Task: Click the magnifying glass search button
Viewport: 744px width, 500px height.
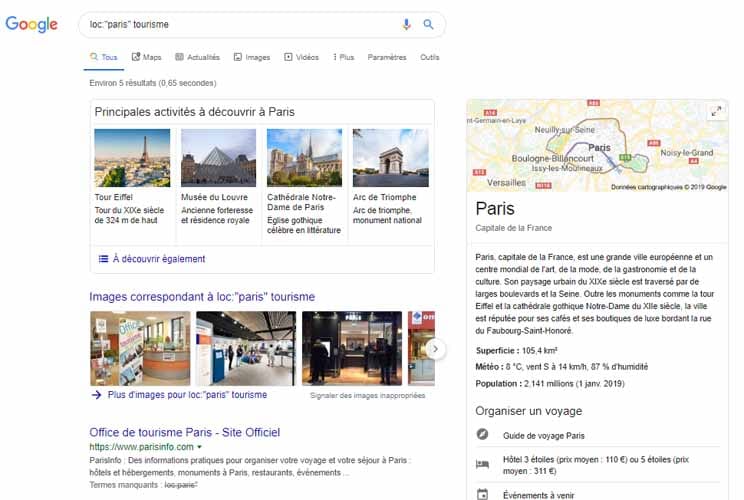Action: (x=428, y=24)
